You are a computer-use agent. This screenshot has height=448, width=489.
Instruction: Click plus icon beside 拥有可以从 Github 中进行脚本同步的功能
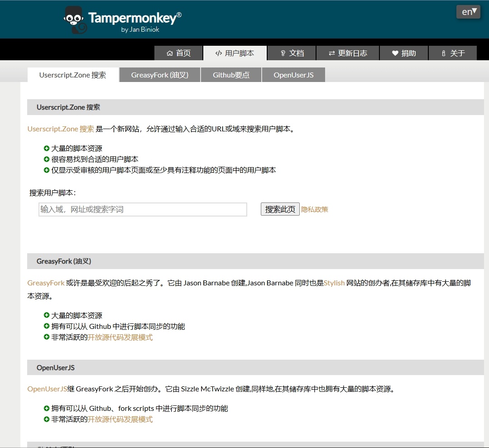(x=47, y=326)
